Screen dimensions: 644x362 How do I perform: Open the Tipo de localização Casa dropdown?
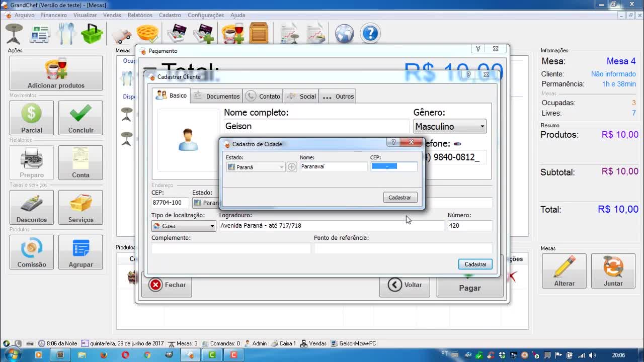pyautogui.click(x=184, y=226)
